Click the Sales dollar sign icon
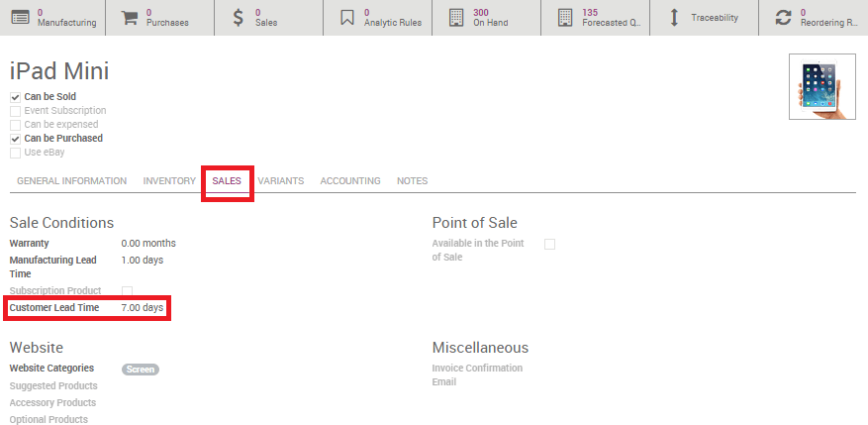The image size is (868, 425). pyautogui.click(x=239, y=18)
